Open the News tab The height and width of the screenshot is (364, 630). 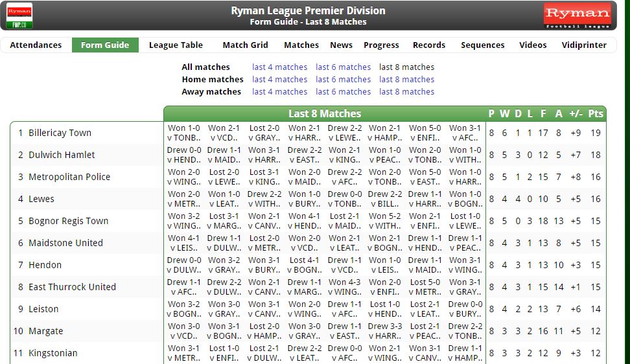[341, 45]
